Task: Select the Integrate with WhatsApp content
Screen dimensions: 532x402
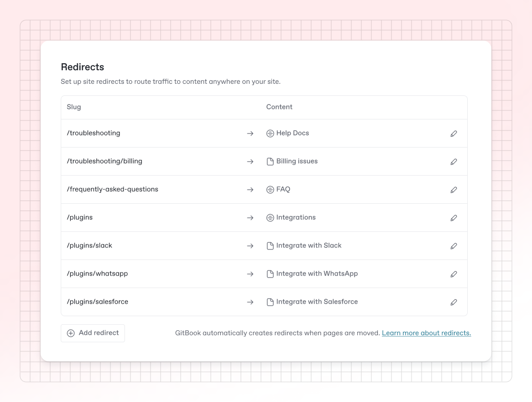Action: [x=317, y=274]
